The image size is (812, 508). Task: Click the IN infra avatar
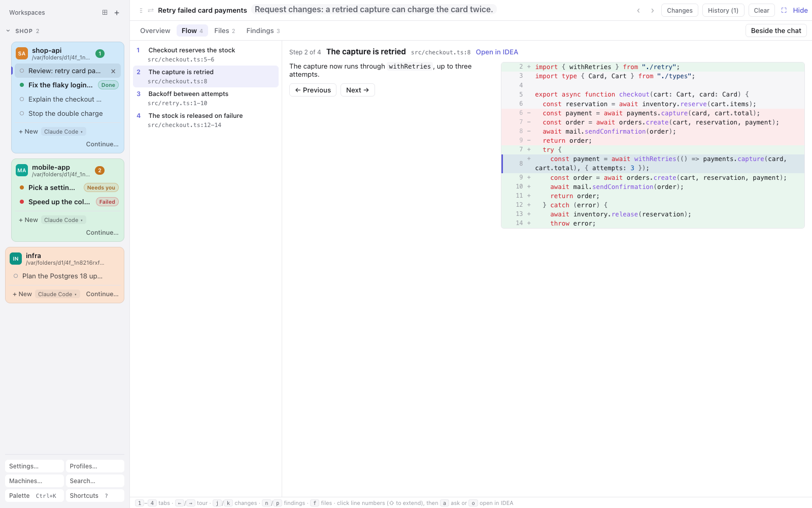pyautogui.click(x=16, y=259)
